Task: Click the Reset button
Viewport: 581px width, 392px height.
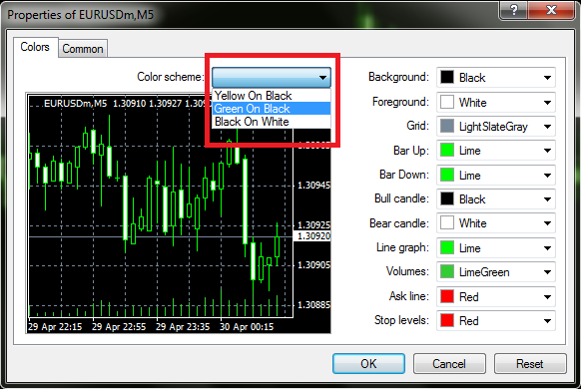Action: click(x=530, y=363)
